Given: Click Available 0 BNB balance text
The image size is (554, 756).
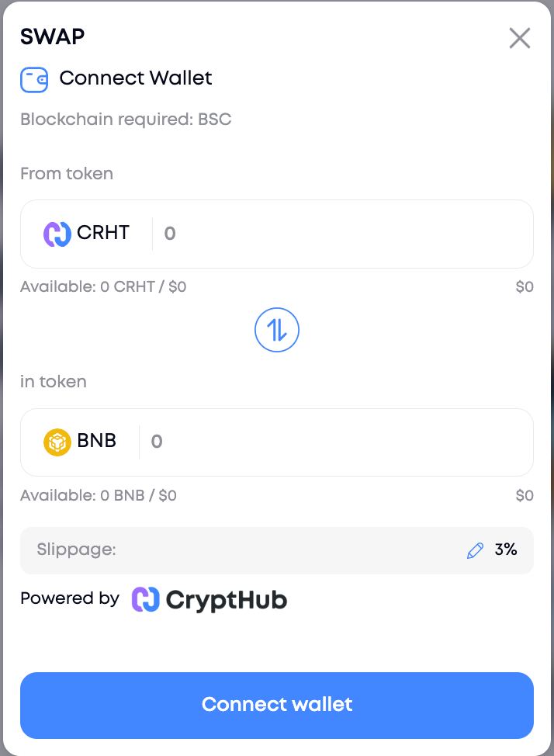Looking at the screenshot, I should point(99,495).
